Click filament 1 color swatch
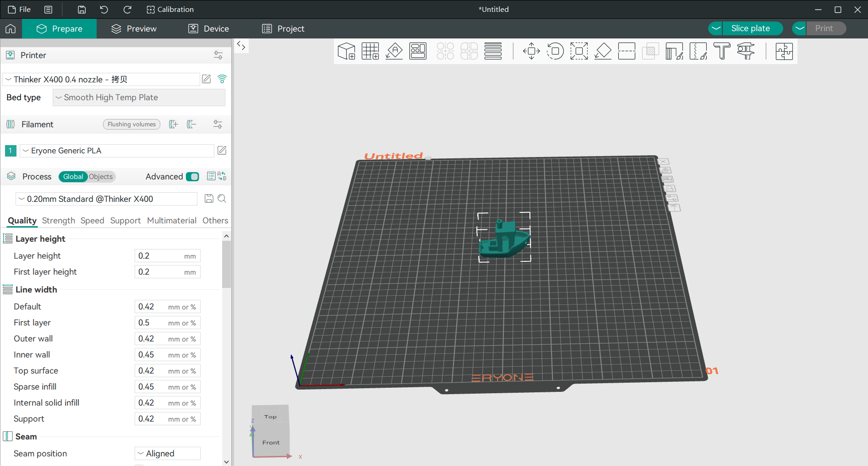 11,151
